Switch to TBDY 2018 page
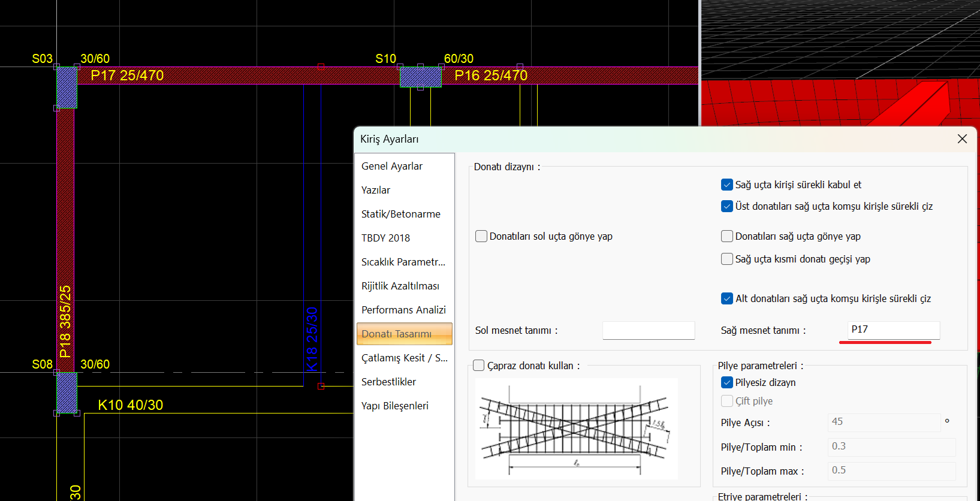Screen dimensions: 980x501 [385, 238]
